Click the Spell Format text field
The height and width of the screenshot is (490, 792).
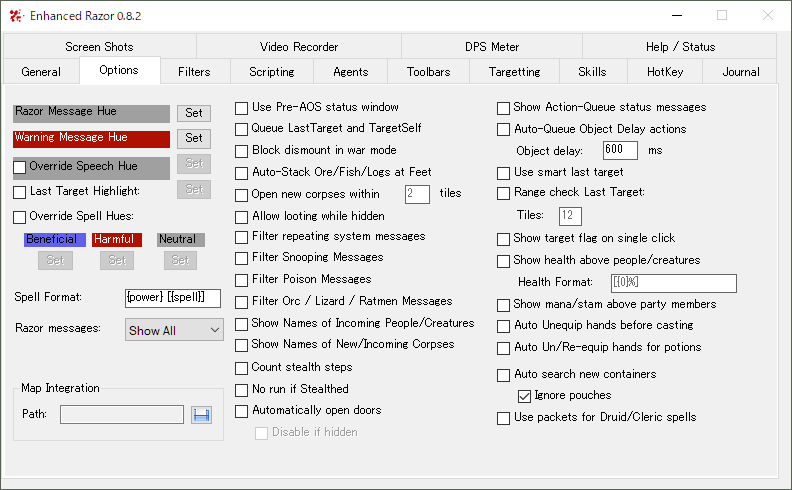pyautogui.click(x=172, y=298)
